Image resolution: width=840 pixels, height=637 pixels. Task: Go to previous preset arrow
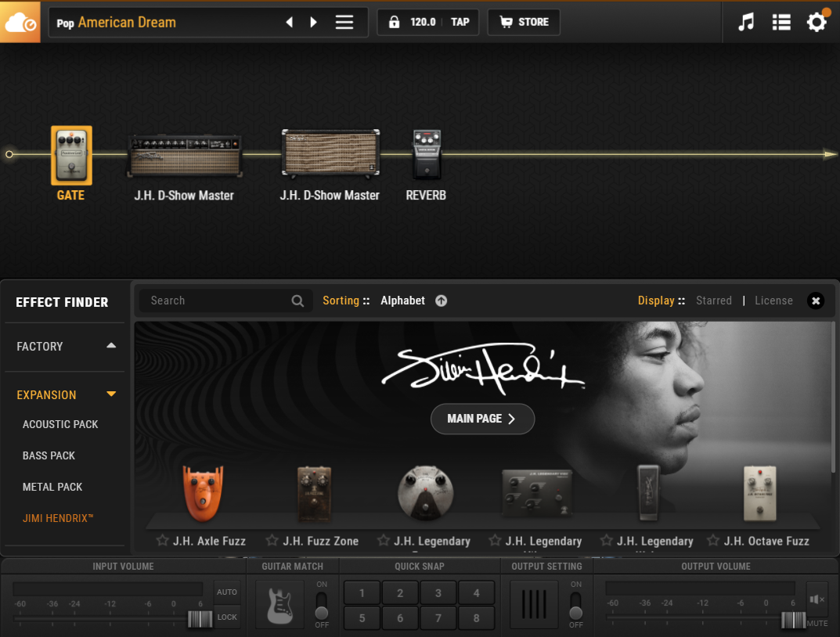click(290, 22)
